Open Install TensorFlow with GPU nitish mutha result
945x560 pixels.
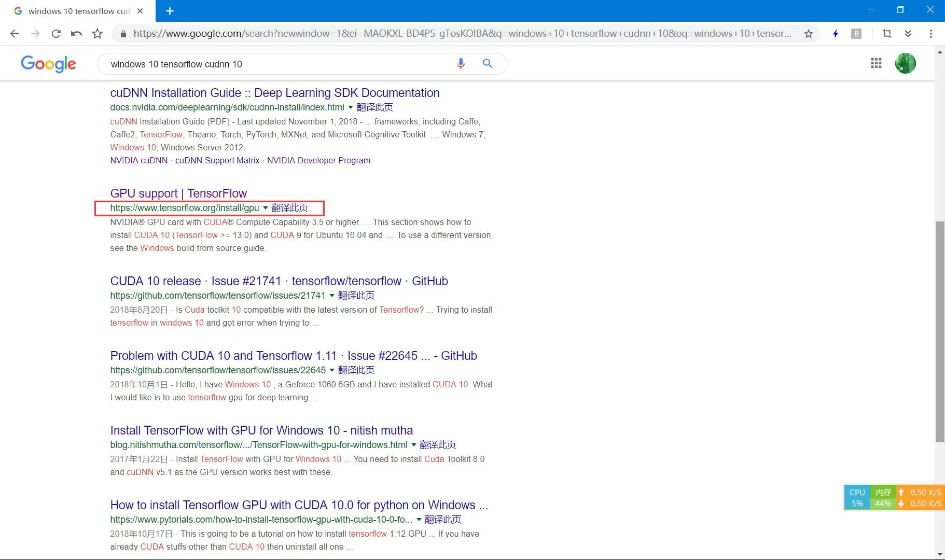click(x=261, y=430)
